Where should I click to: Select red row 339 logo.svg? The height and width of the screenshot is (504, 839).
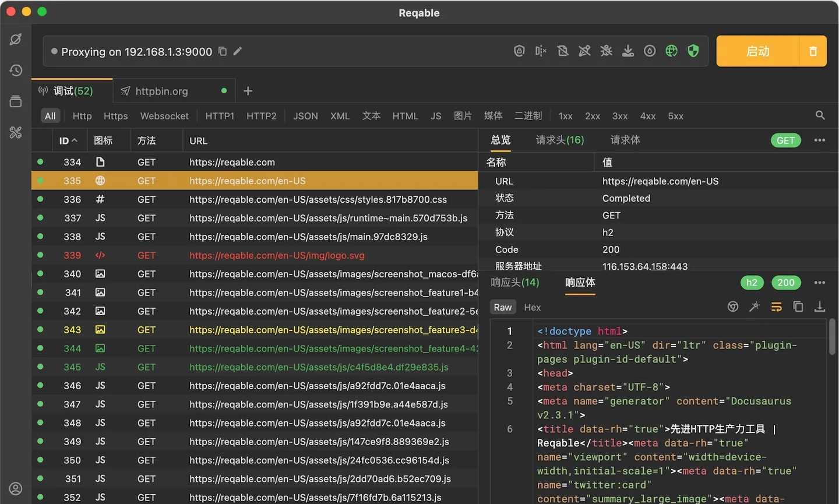255,255
